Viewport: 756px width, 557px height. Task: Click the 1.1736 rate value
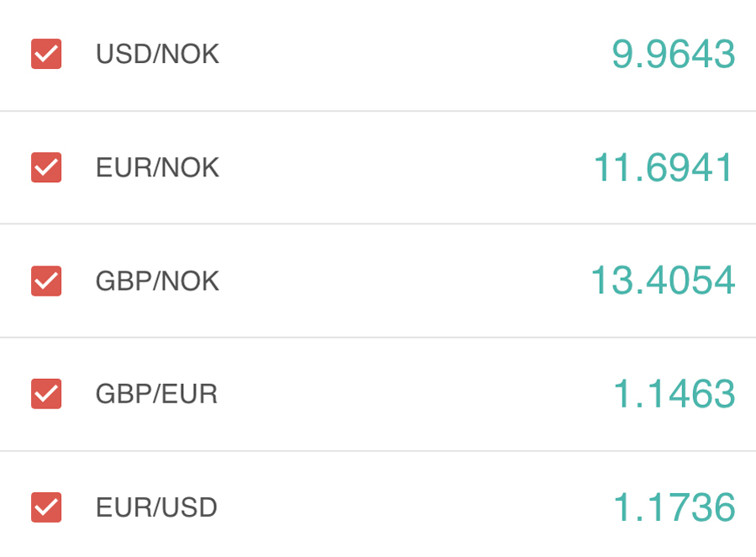[674, 507]
